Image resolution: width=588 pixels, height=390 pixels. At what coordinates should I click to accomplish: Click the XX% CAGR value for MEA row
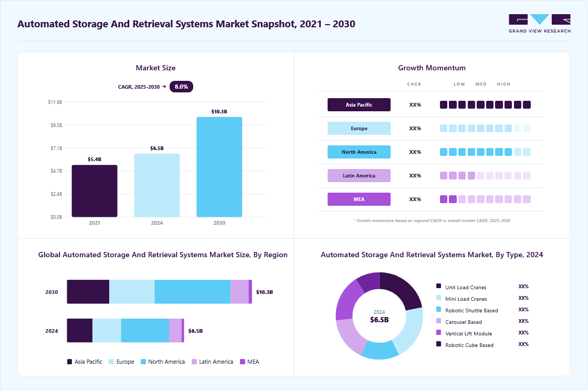[x=415, y=199]
